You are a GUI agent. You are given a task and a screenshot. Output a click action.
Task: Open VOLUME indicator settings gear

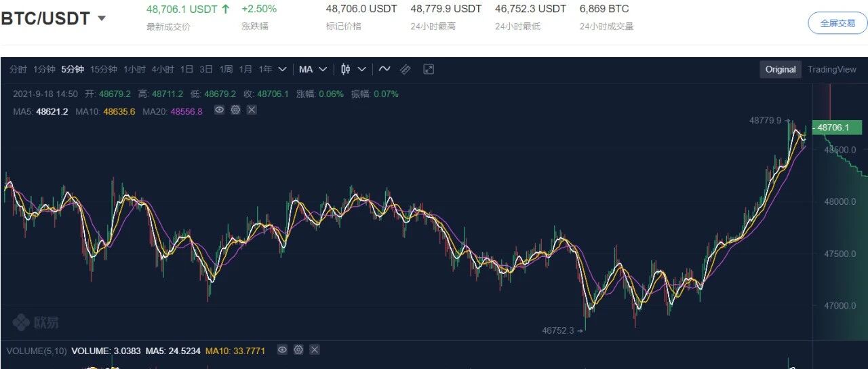pos(298,350)
